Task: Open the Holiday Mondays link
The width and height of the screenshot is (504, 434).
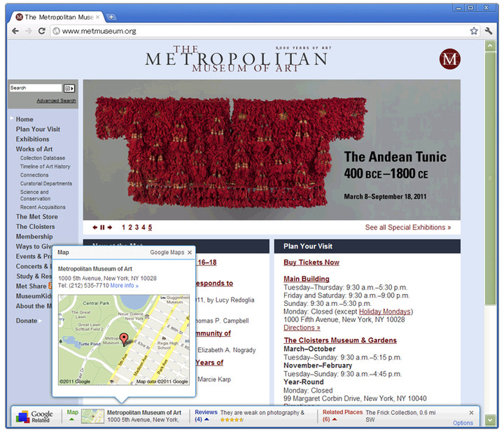Action: tap(385, 311)
